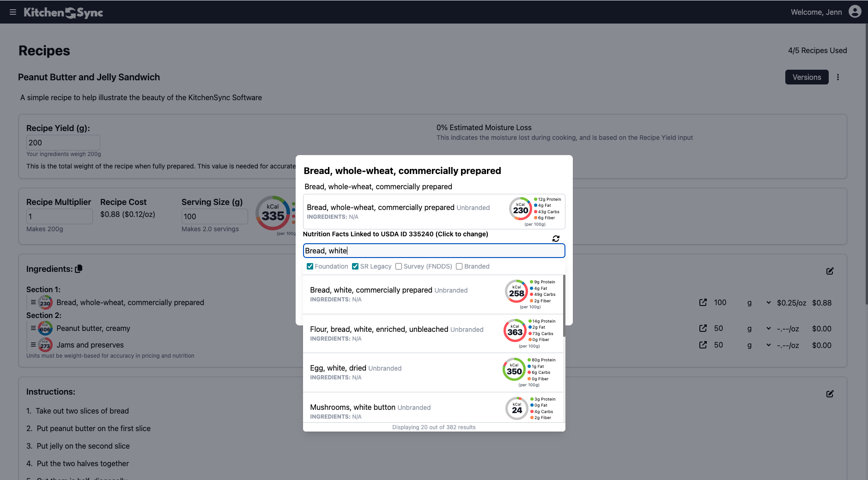Click the user profile avatar icon
This screenshot has height=480, width=868.
(x=855, y=12)
